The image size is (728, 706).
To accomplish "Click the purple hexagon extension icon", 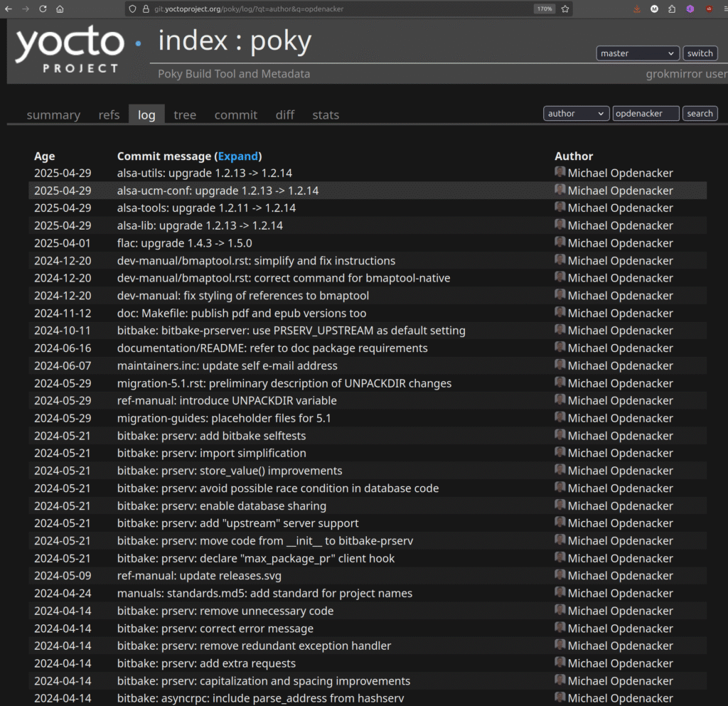I will click(x=690, y=9).
